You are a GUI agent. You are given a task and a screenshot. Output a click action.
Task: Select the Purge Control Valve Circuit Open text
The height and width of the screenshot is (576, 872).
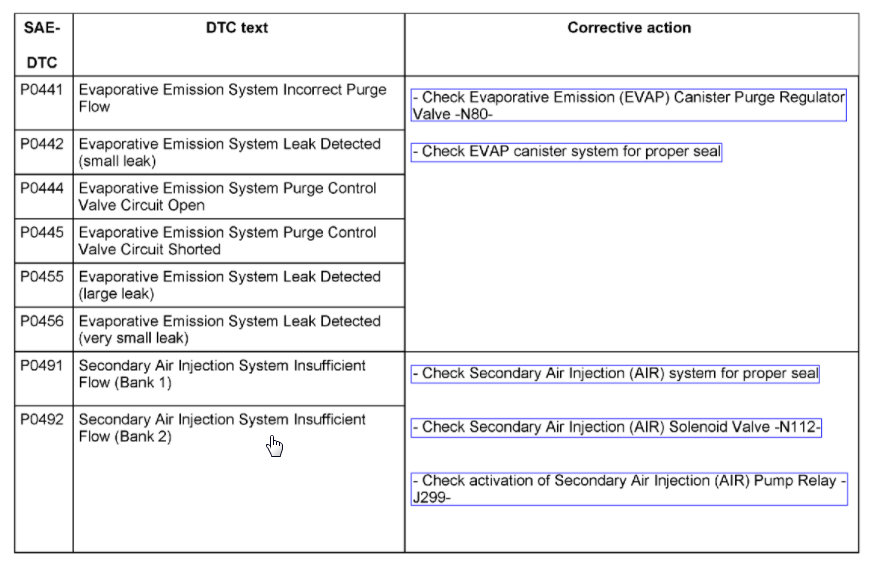(227, 197)
